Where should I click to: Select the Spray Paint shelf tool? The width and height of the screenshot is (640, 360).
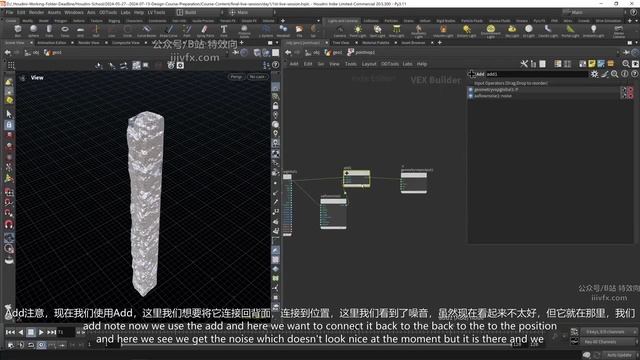coord(205,31)
